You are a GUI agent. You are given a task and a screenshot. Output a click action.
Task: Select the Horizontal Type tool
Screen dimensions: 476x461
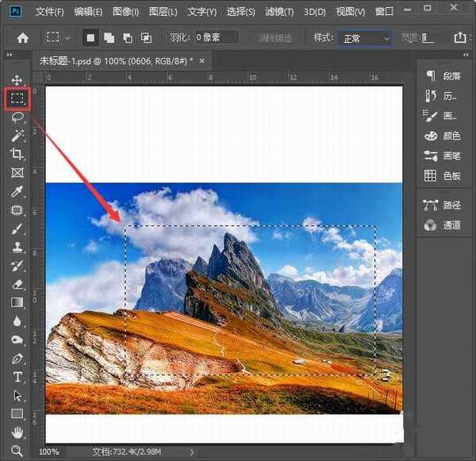pyautogui.click(x=17, y=376)
